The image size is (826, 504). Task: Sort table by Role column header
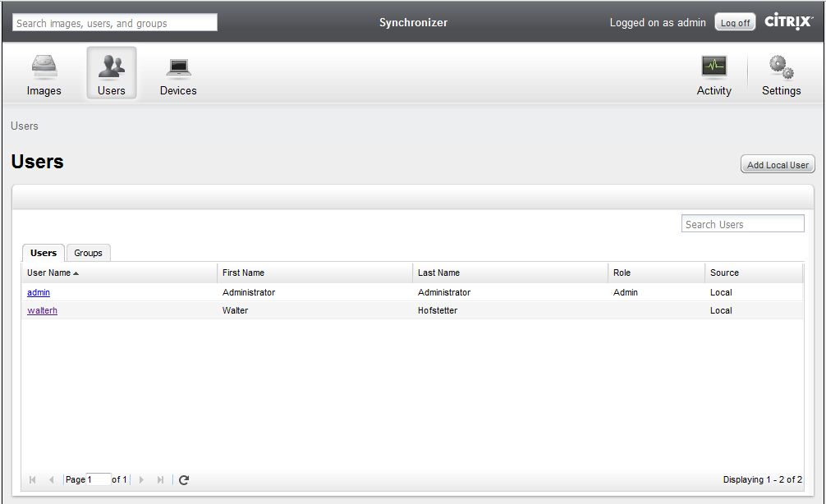[622, 273]
